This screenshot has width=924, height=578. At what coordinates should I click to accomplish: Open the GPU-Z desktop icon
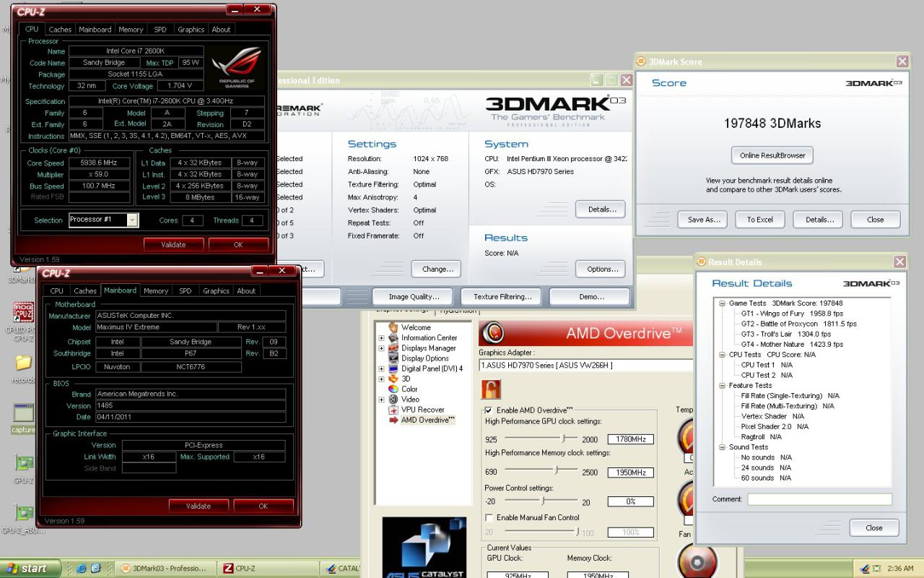pyautogui.click(x=23, y=463)
